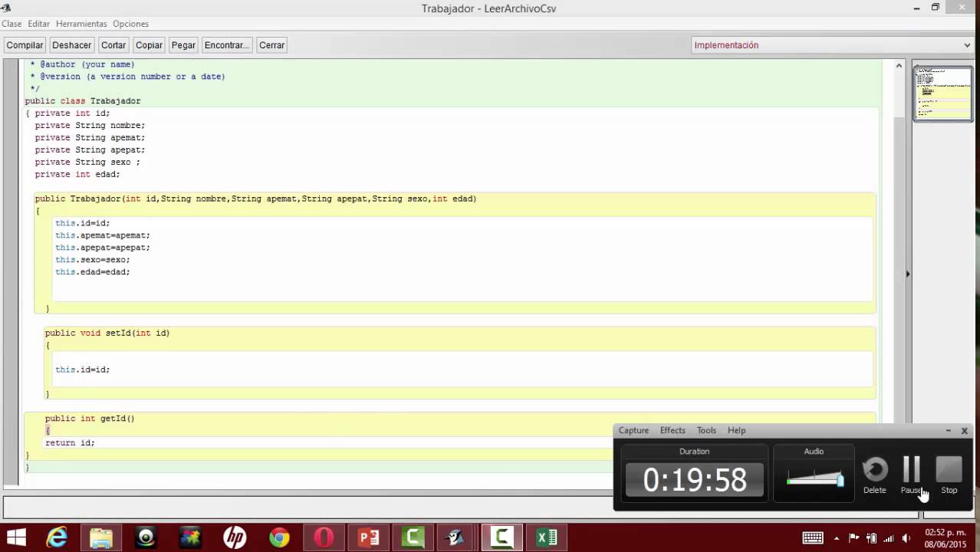The image size is (980, 552).
Task: Click the 'this.sexo=sexo;' line
Action: 93,260
